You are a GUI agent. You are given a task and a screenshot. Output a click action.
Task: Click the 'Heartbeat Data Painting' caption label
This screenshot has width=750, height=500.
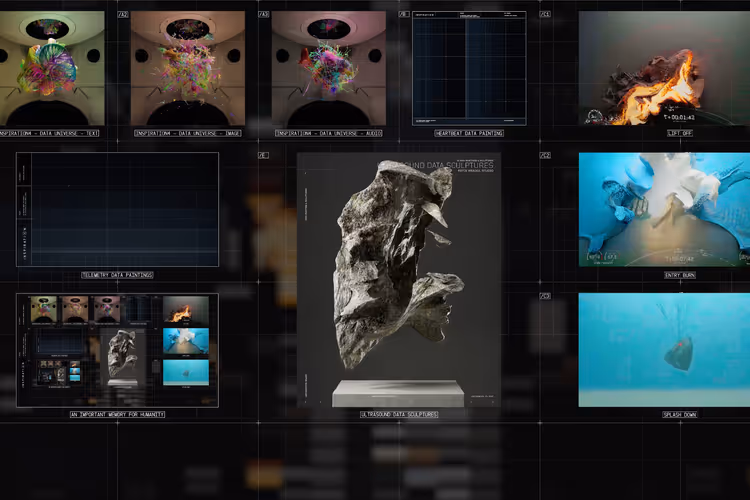coord(469,133)
